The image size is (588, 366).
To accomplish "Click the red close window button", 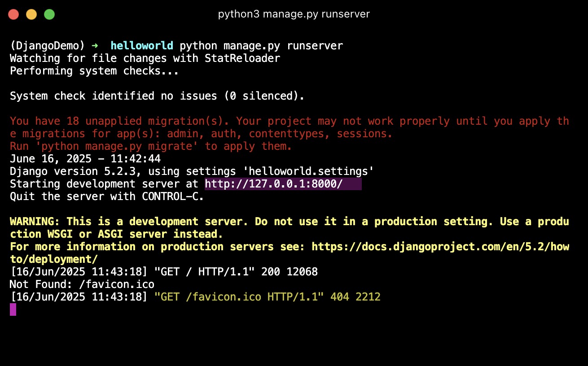I will [13, 14].
